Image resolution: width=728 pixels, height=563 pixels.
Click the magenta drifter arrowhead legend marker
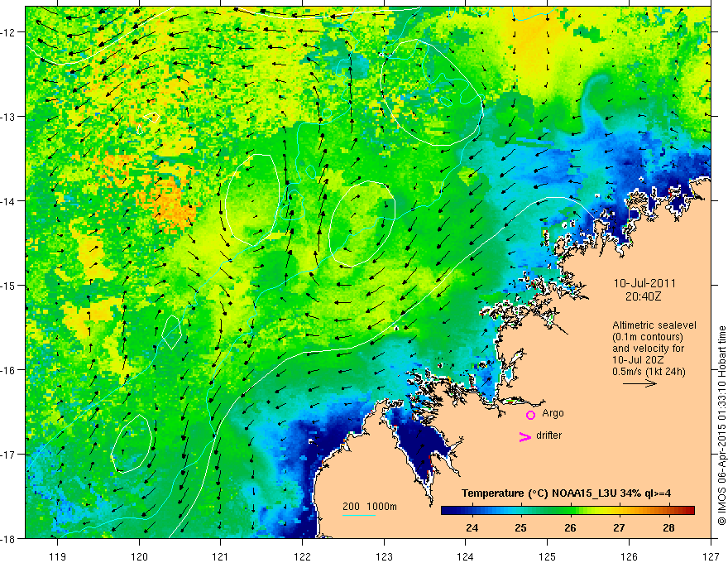[x=524, y=436]
